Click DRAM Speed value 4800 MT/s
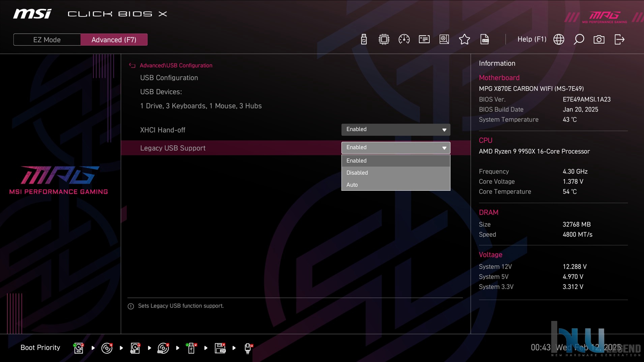Viewport: 644px width, 362px height. [577, 235]
